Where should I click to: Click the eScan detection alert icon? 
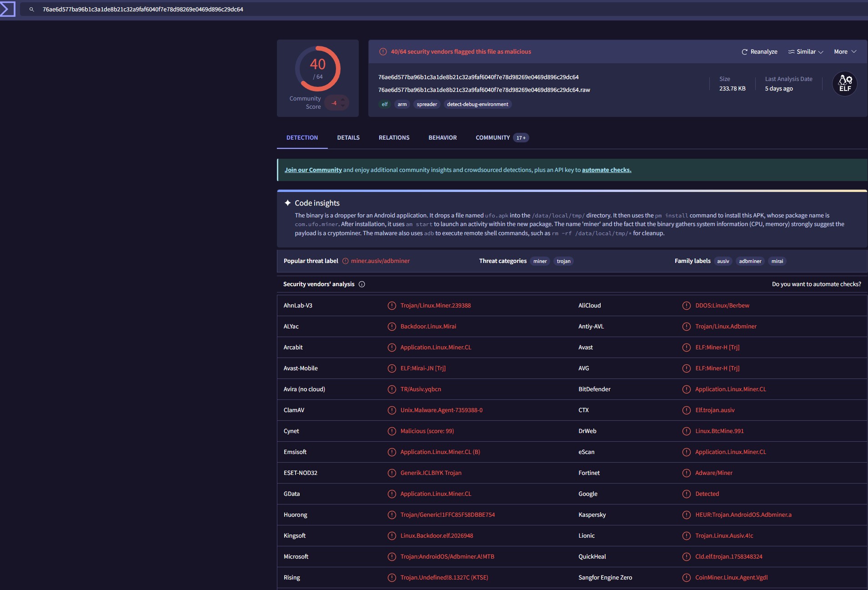coord(687,452)
